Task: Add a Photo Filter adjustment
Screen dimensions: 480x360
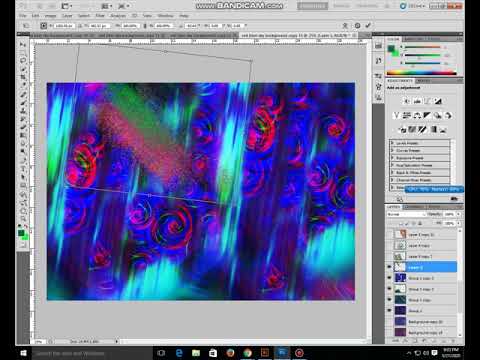Action: point(438,115)
